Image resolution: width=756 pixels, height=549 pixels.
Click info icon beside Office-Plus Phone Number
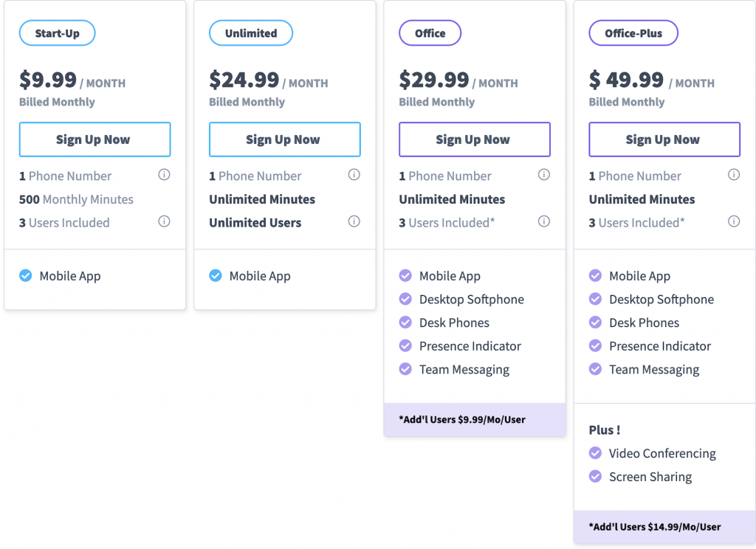click(x=734, y=176)
